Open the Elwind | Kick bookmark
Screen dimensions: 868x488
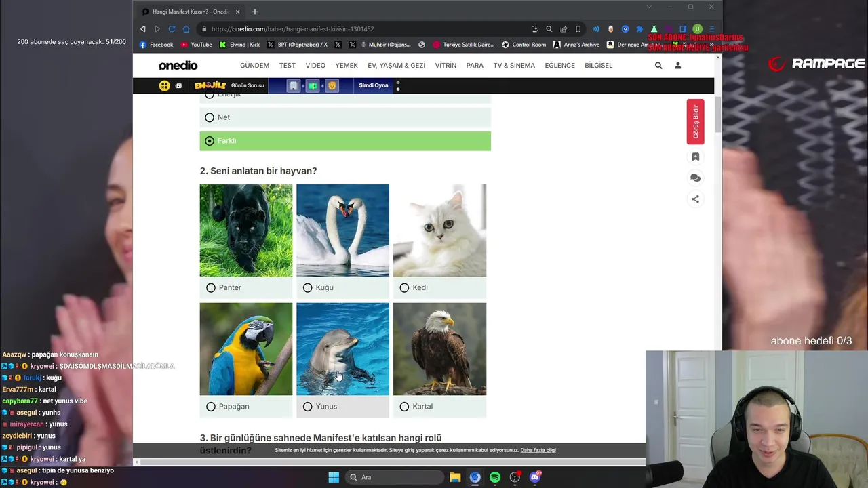click(239, 45)
